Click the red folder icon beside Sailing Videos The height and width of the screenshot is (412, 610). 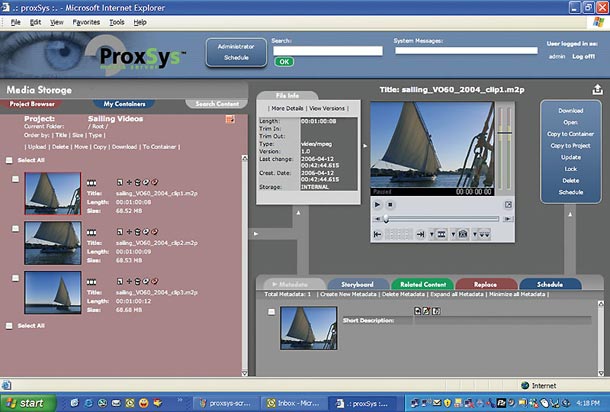pyautogui.click(x=229, y=119)
